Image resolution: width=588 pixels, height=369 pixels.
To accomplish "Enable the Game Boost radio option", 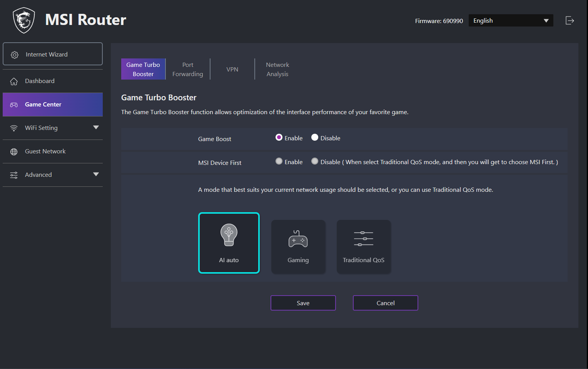I will pos(279,138).
